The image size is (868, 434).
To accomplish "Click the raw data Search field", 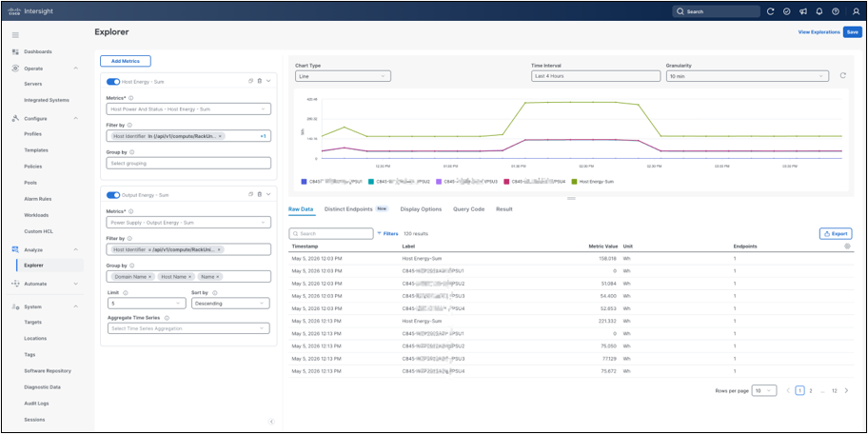I will [x=331, y=233].
